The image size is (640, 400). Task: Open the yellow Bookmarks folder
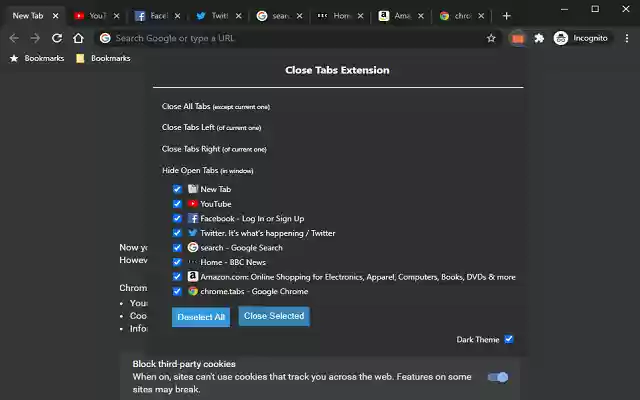pos(103,58)
